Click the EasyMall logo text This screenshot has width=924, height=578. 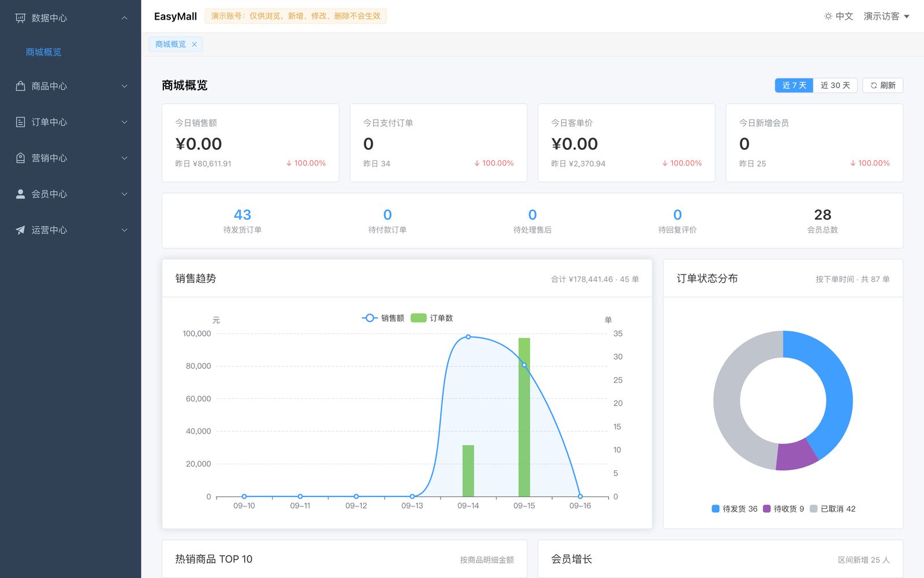point(176,16)
